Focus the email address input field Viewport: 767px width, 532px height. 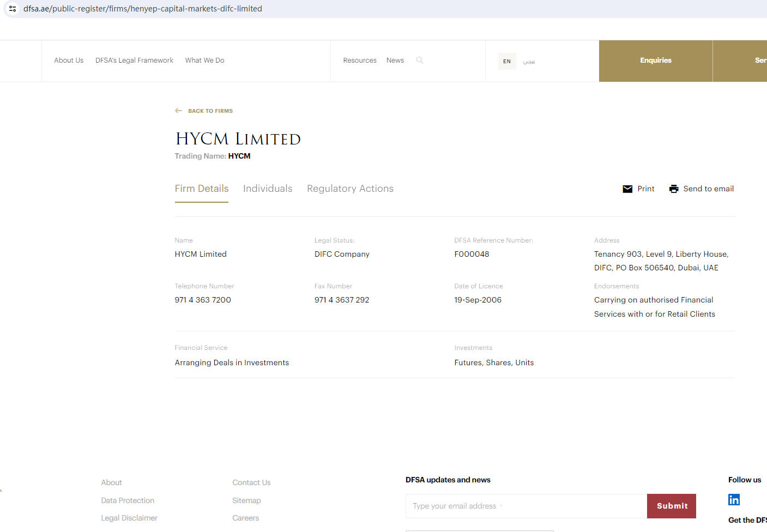click(526, 506)
